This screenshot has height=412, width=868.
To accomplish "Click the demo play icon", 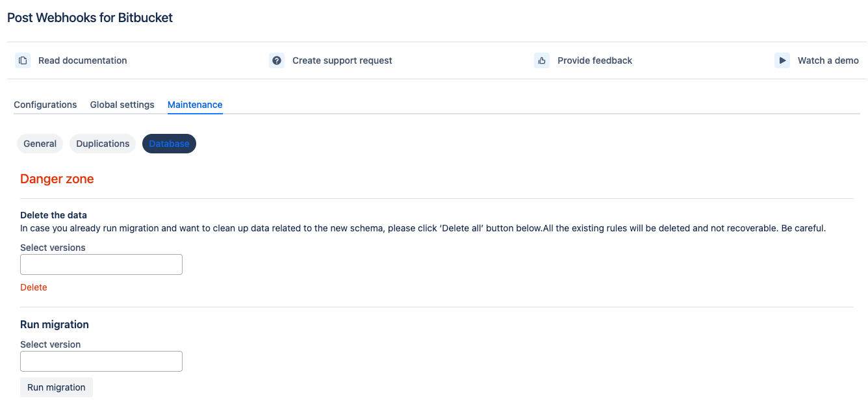I will 782,60.
